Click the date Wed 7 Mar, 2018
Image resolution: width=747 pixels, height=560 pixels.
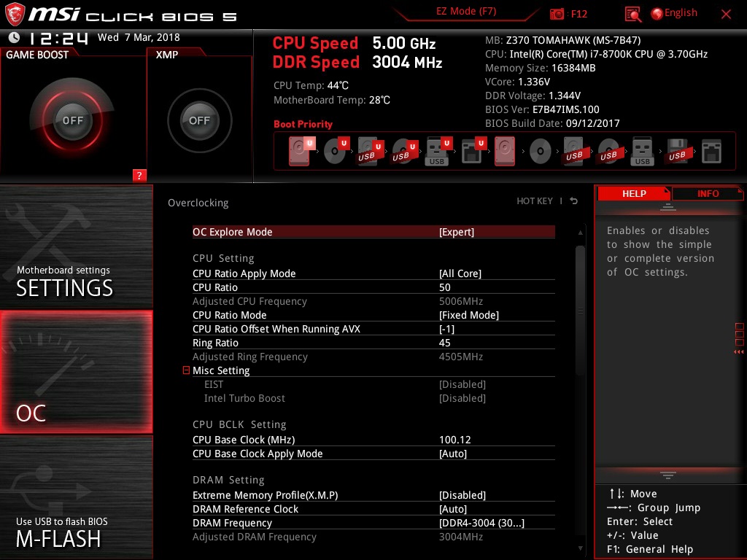[139, 37]
